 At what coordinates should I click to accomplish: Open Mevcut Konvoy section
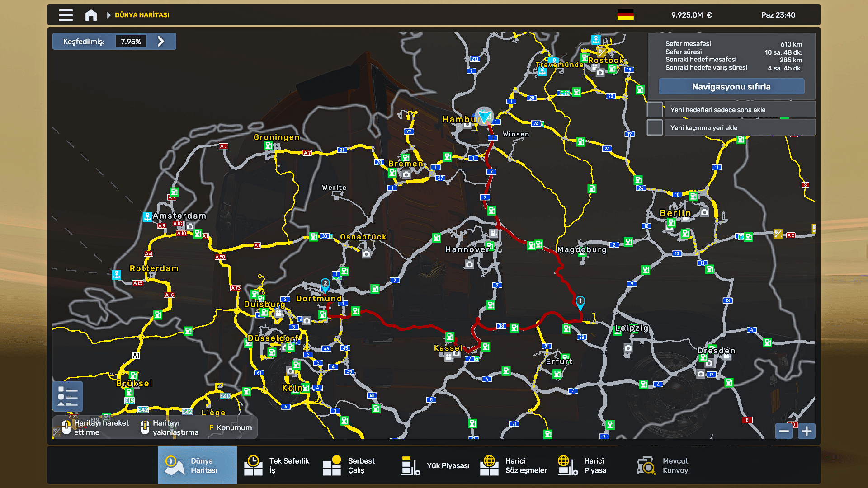[x=663, y=465]
